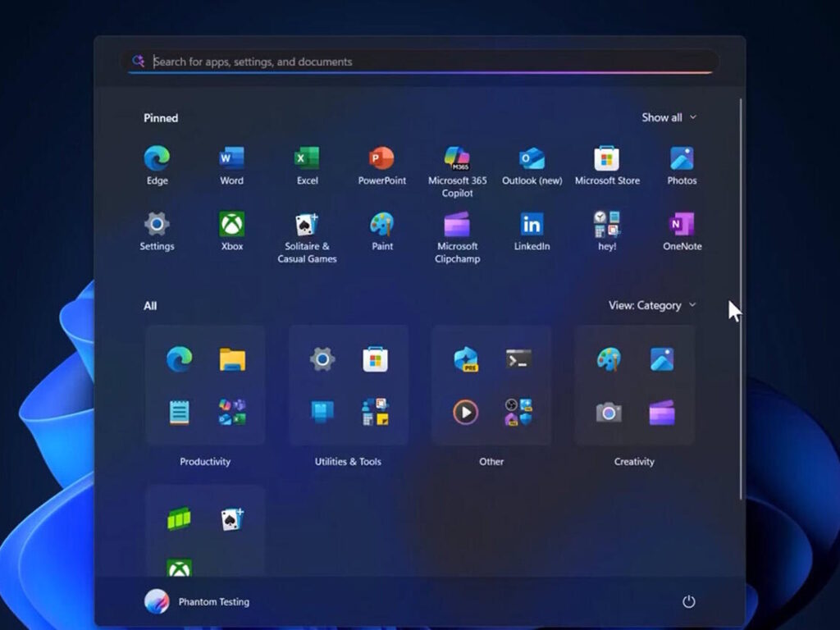Screen dimensions: 840x630
Task: Open the LinkedIn app
Action: point(532,231)
